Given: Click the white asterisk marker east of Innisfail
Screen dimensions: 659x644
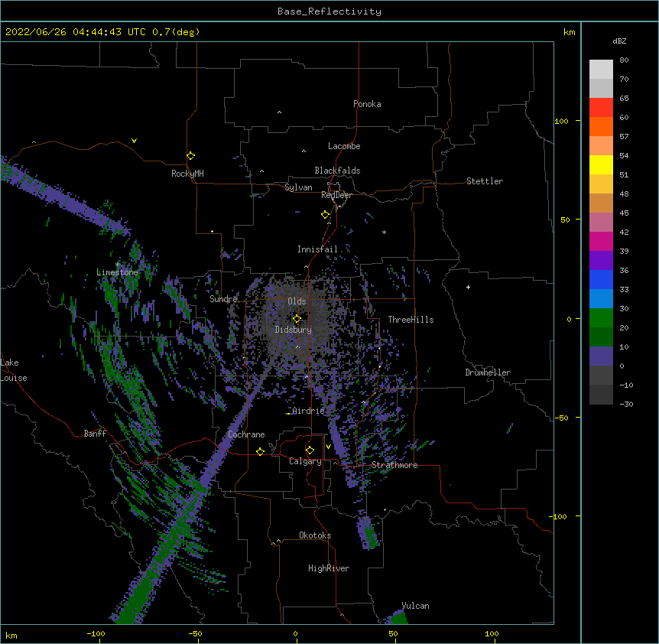Looking at the screenshot, I should pyautogui.click(x=384, y=232).
